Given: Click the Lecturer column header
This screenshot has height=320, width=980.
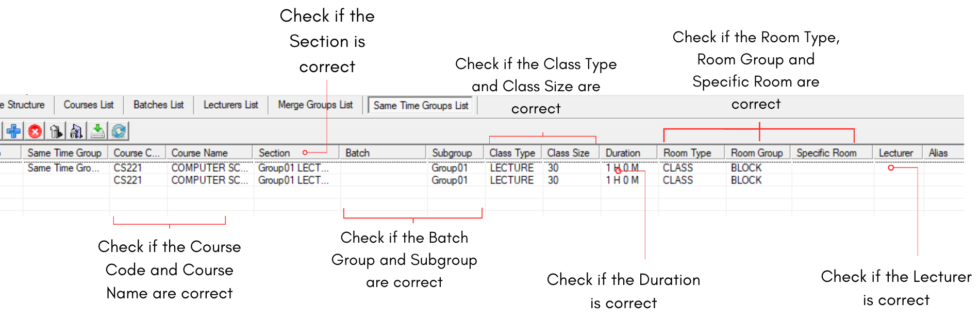Looking at the screenshot, I should click(895, 153).
